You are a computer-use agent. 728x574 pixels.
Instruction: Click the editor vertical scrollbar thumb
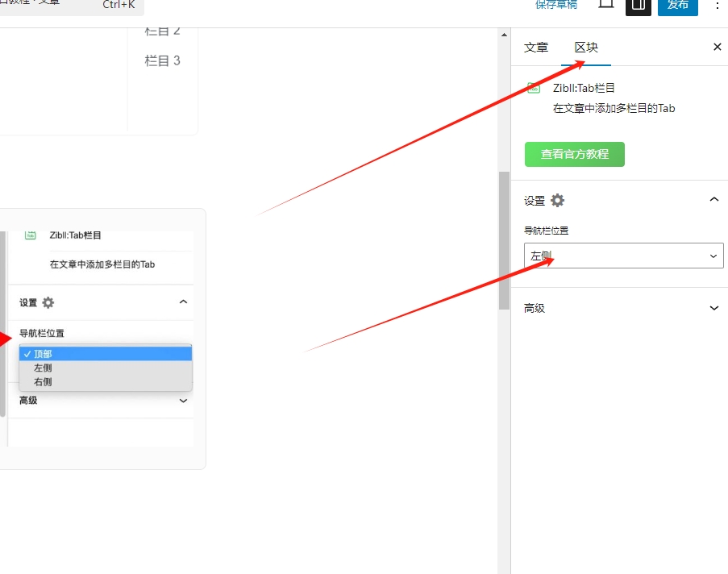tap(504, 240)
